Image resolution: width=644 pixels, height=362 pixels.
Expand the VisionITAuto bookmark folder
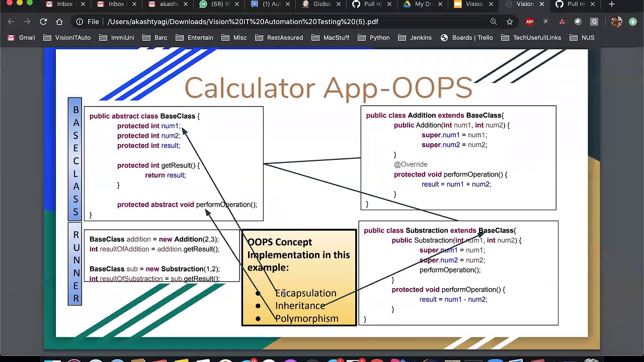(67, 38)
